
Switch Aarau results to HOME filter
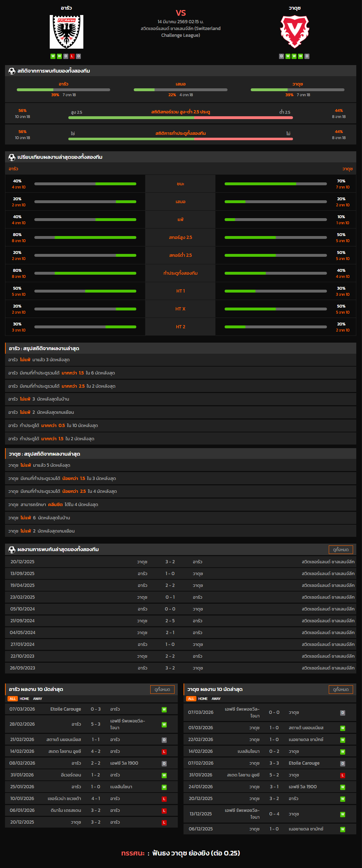tap(24, 699)
